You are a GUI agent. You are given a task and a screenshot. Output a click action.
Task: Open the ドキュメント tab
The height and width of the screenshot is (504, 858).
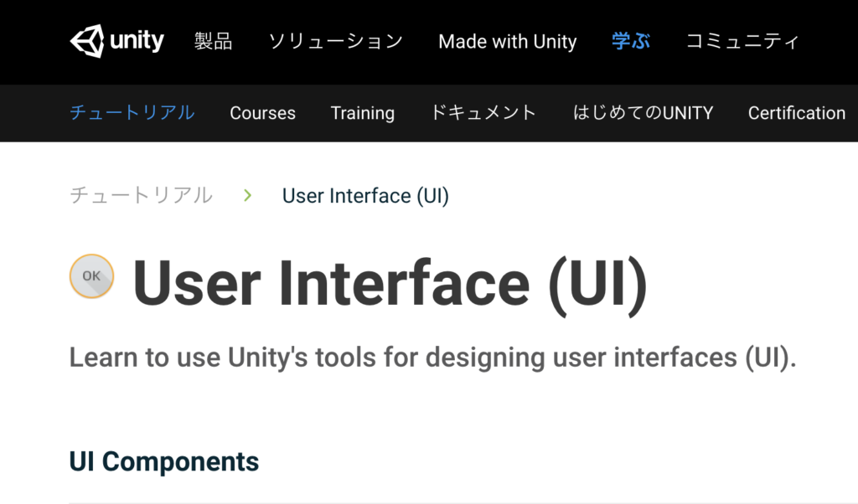pos(483,113)
